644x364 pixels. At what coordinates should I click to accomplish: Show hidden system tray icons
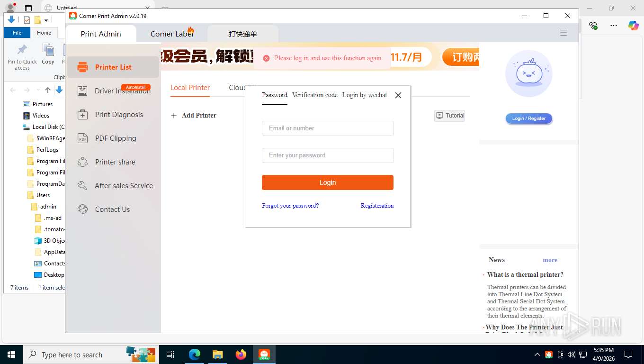[537, 355]
